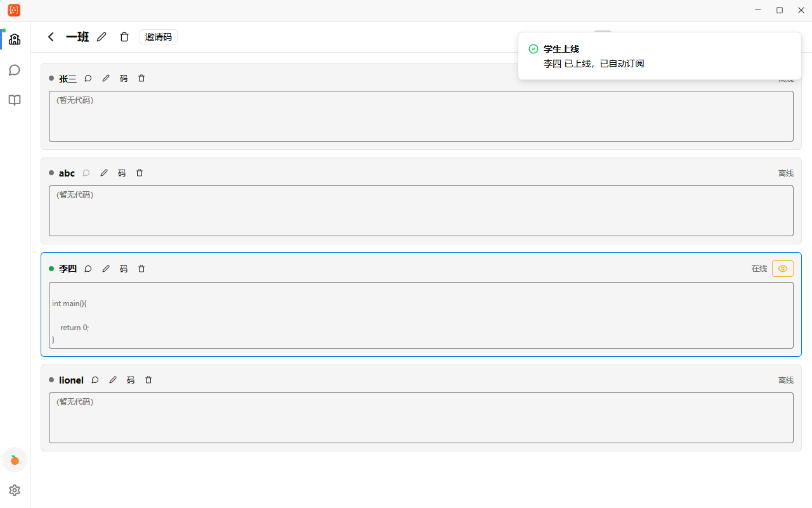Click the 码 icon for 张三
Screen dimensions: 812x508
click(x=124, y=79)
